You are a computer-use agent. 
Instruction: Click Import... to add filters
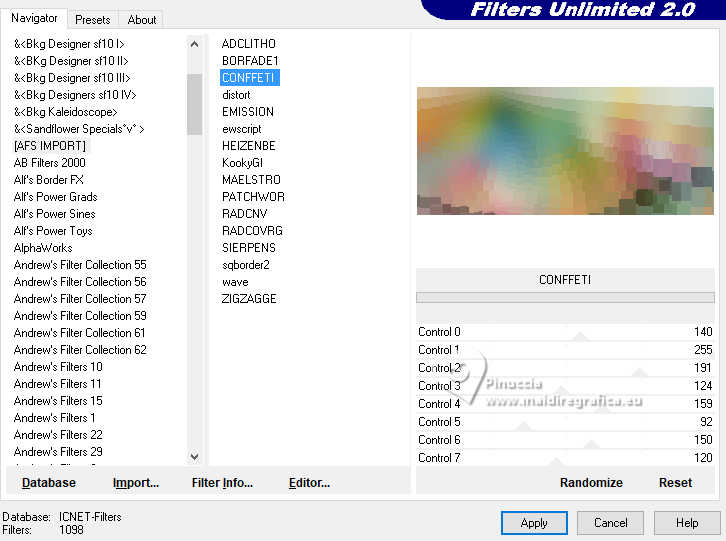tap(136, 483)
